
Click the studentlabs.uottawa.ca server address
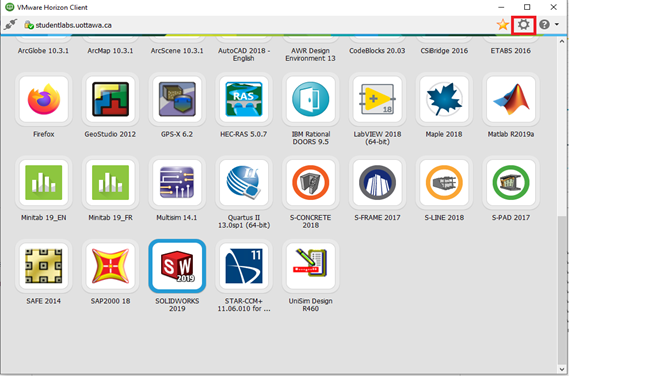click(x=74, y=25)
